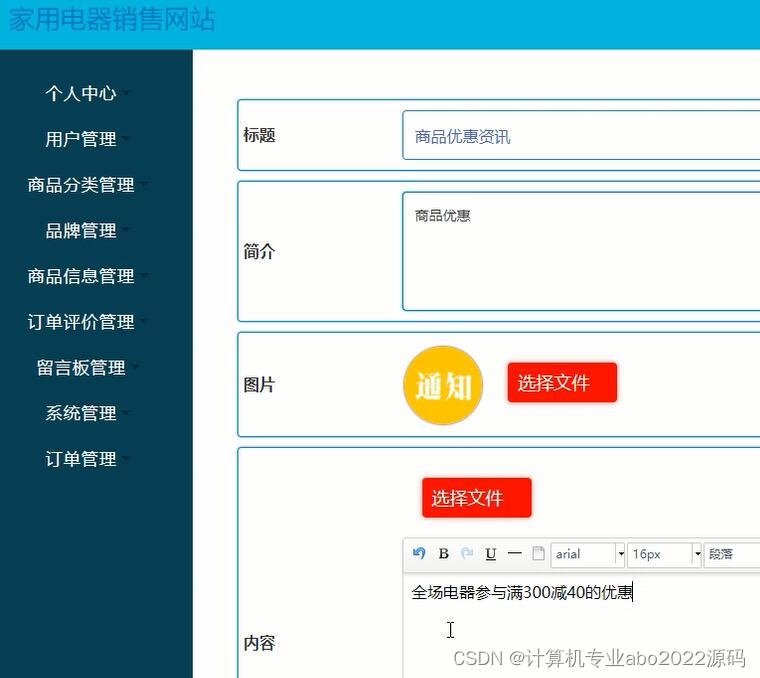This screenshot has width=760, height=678.
Task: Click the 通知 uploaded image thumbnail
Action: pos(443,385)
